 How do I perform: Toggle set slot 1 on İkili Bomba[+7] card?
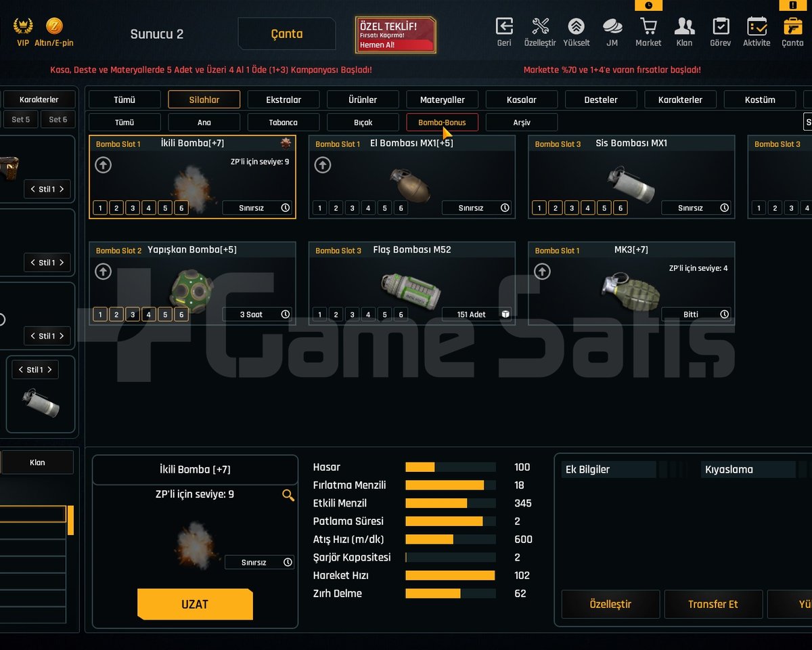click(x=100, y=208)
